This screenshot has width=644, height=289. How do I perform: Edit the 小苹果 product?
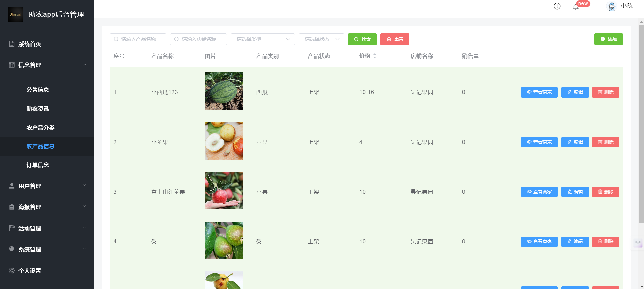coord(575,142)
